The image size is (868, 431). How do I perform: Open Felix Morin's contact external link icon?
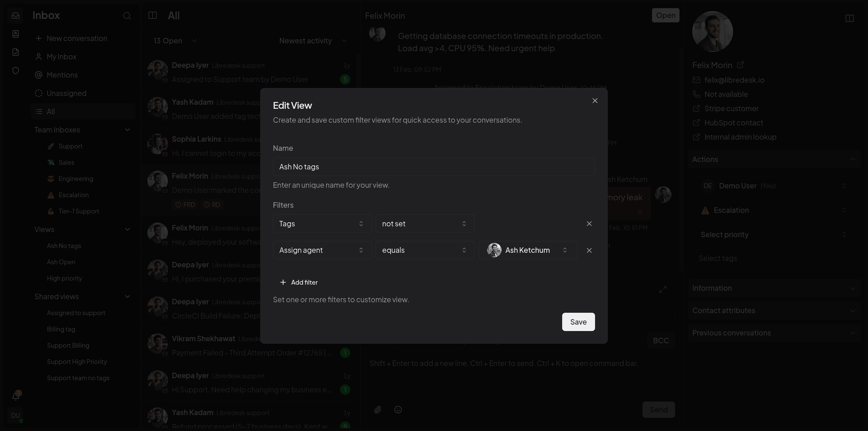pos(741,65)
